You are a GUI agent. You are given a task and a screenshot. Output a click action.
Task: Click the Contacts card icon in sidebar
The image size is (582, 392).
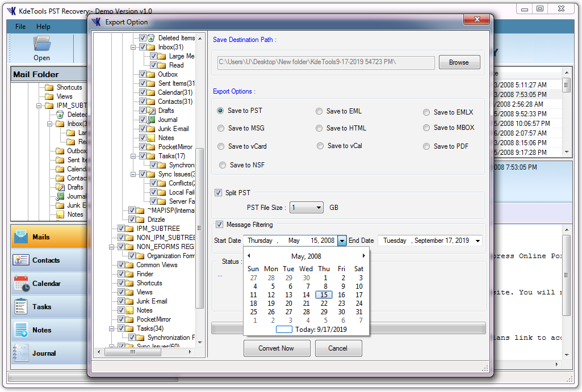coord(21,260)
